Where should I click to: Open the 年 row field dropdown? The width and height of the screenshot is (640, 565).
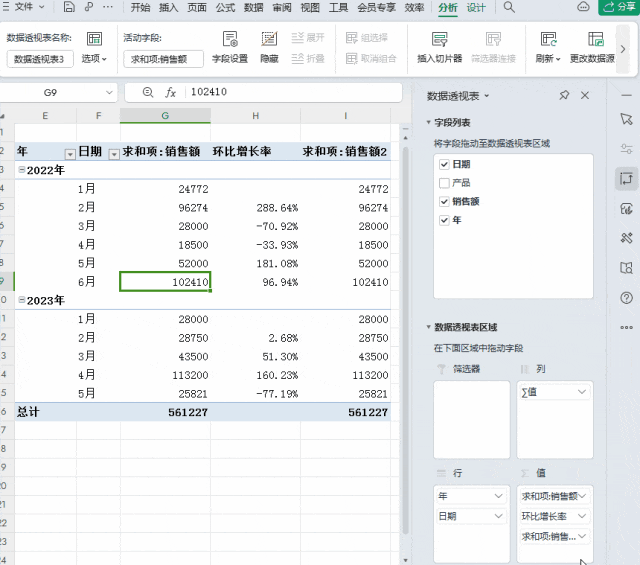click(498, 496)
